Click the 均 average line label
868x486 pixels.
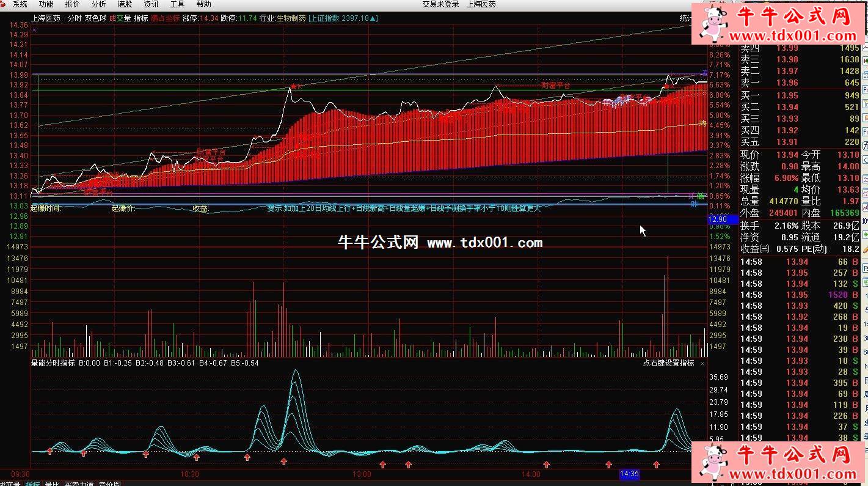(703, 123)
